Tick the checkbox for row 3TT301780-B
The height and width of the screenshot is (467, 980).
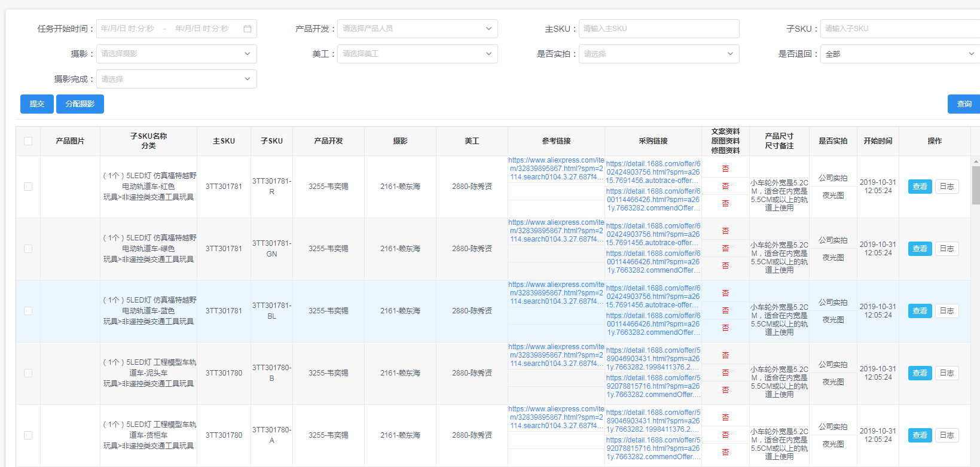tap(28, 373)
